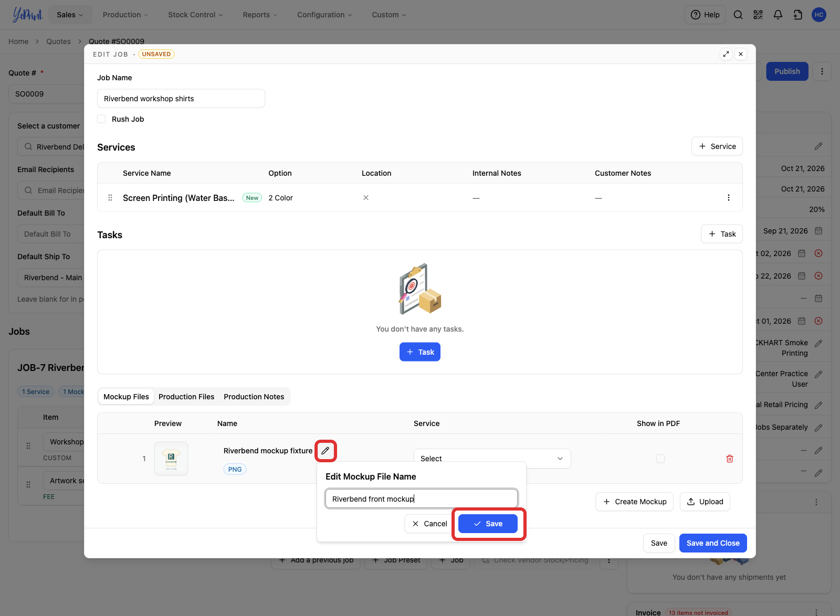Click the Create Mockup button
Viewport: 840px width, 616px height.
coord(635,502)
